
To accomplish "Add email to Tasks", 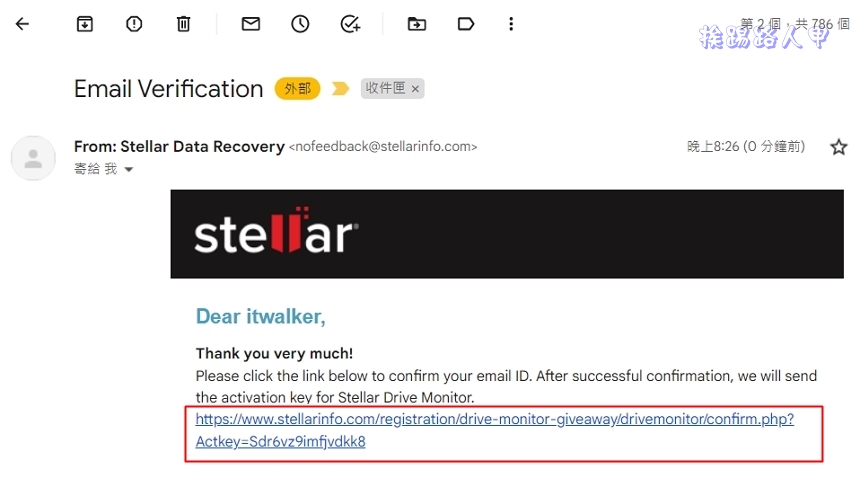I will (350, 24).
